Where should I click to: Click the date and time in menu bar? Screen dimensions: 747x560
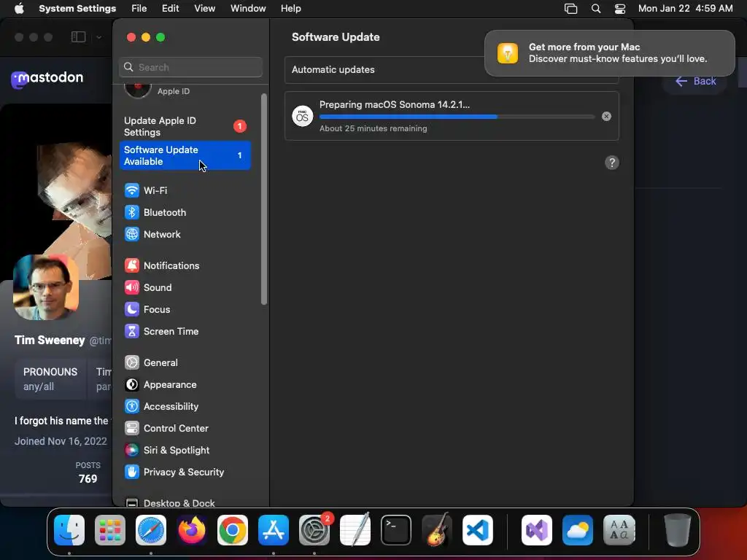pyautogui.click(x=685, y=9)
